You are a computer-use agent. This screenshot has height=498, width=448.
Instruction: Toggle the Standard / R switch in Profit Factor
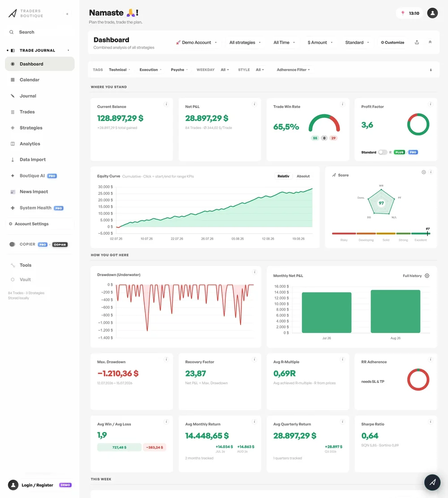(x=383, y=152)
